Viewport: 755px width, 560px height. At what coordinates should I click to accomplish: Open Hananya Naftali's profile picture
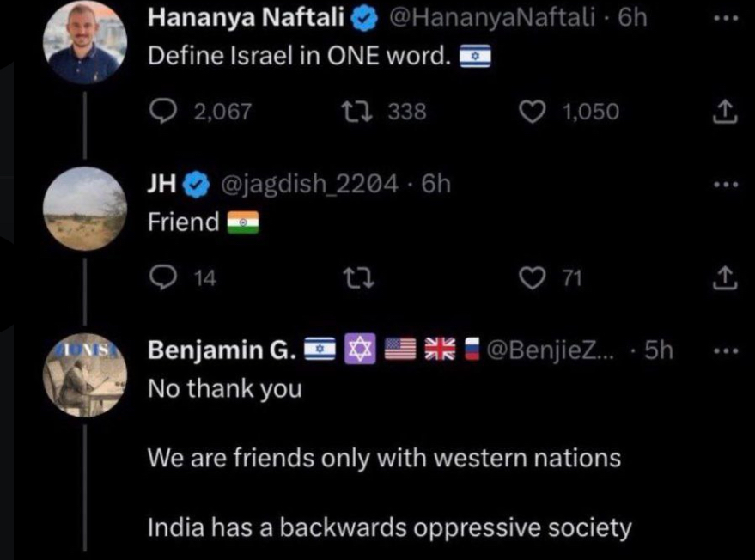[x=85, y=40]
